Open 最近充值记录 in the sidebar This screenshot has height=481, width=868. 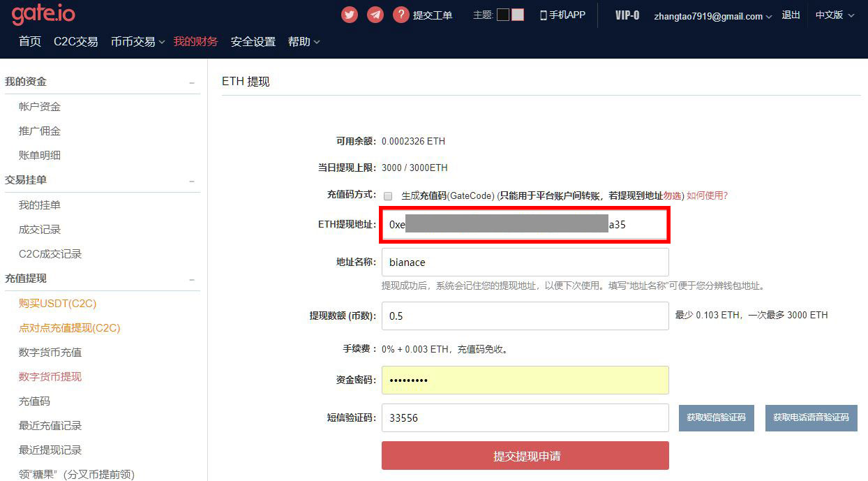point(50,426)
